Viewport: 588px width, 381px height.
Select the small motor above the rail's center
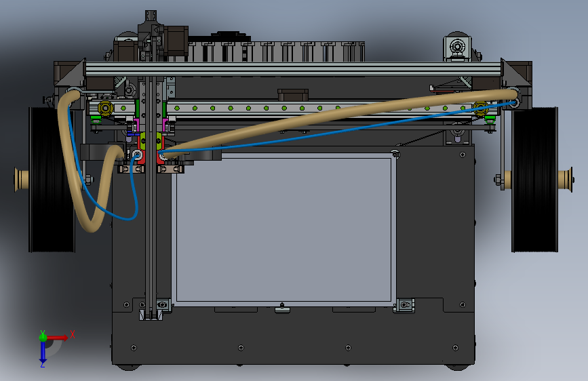pos(293,95)
